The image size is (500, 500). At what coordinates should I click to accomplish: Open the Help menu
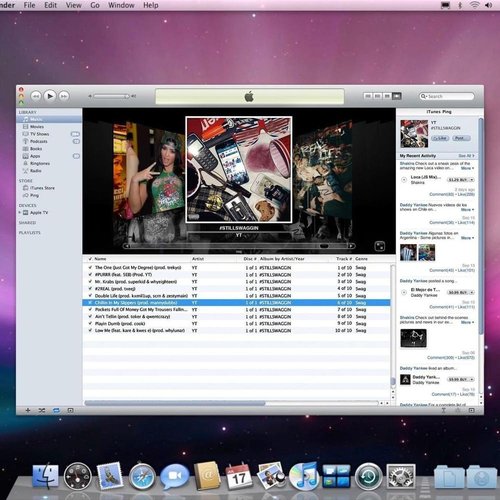click(x=151, y=5)
